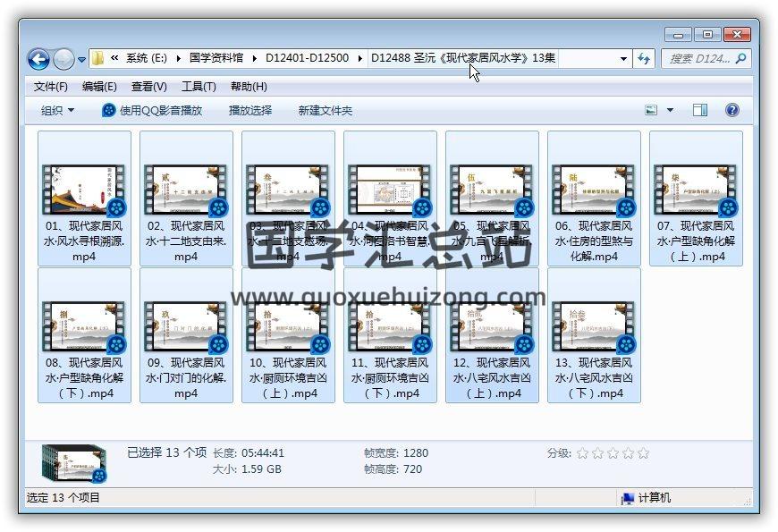Select video 01 风水寻根溯源.mp4 thumbnail
Viewport: 778px width, 532px height.
click(84, 190)
